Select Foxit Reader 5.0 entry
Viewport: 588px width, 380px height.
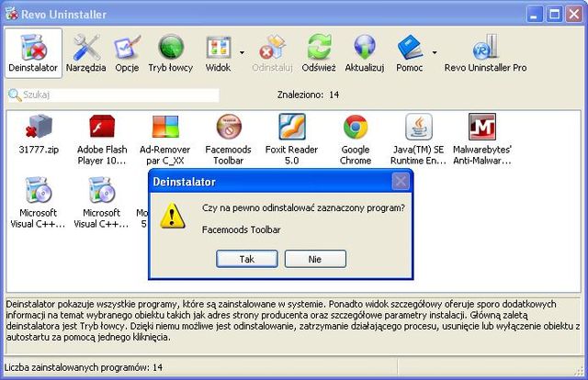click(292, 140)
